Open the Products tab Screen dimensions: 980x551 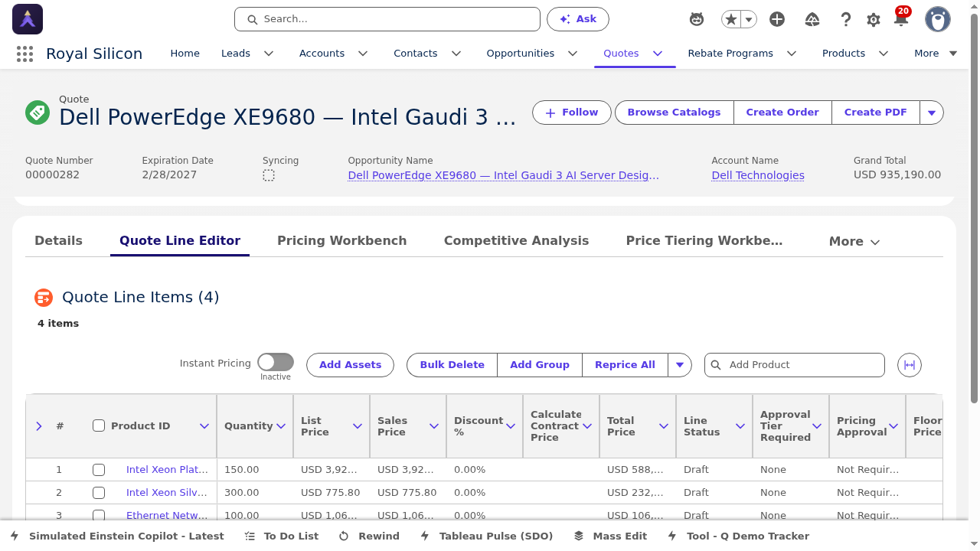click(844, 54)
